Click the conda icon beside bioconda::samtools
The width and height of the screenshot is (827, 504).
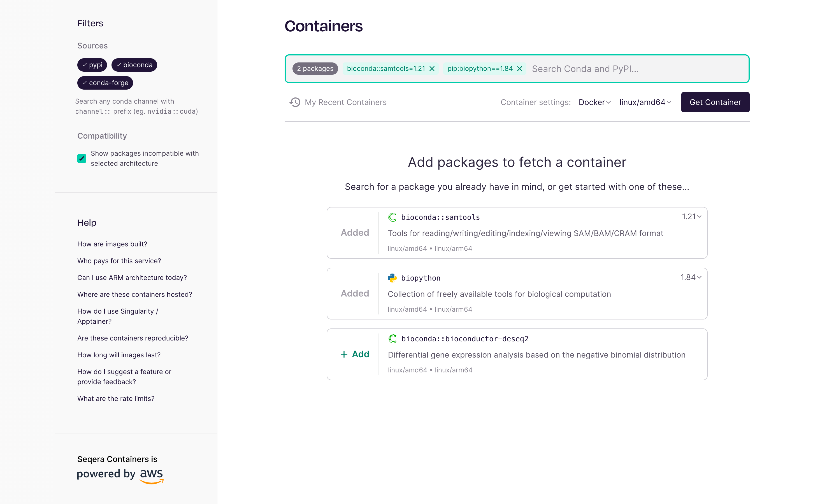tap(392, 218)
